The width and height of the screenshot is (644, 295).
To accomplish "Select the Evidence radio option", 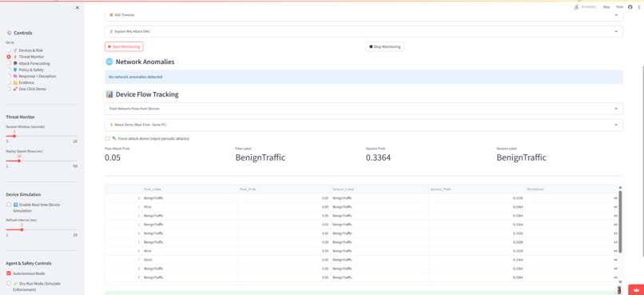I will 9,82.
